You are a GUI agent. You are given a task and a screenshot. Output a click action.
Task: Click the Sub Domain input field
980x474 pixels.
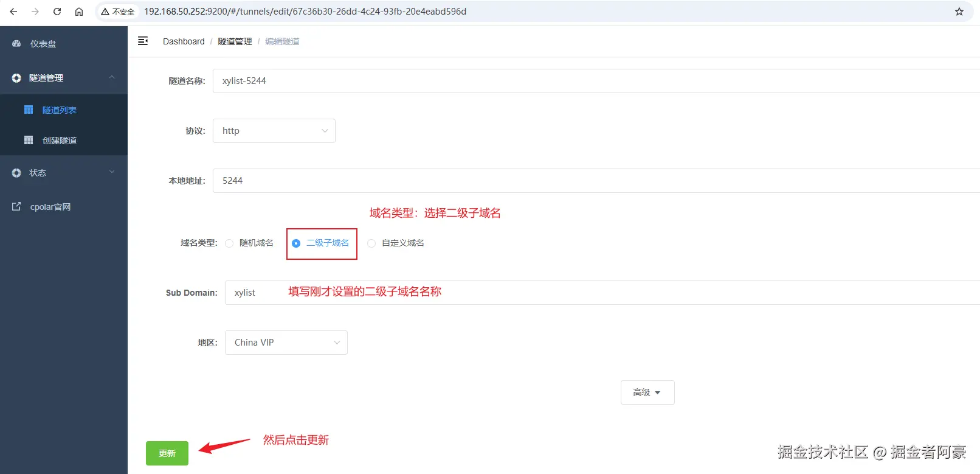pos(602,293)
